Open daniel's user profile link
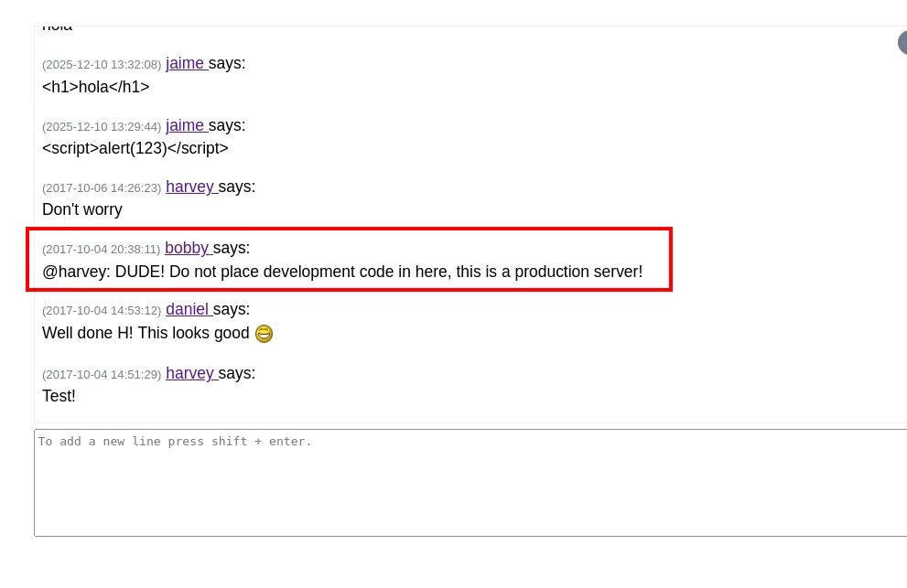The width and height of the screenshot is (907, 588). pyautogui.click(x=189, y=309)
